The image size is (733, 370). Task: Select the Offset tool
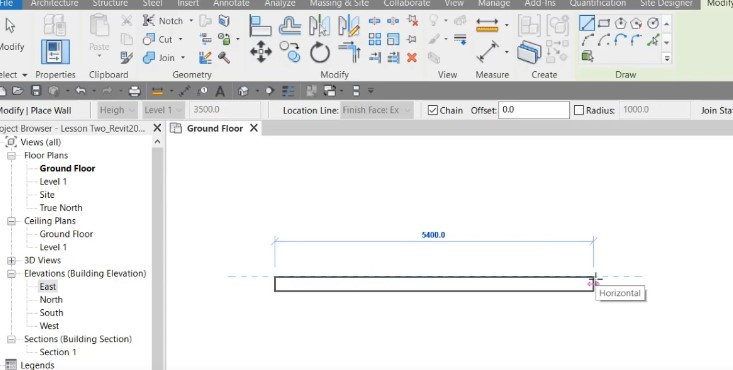[290, 25]
